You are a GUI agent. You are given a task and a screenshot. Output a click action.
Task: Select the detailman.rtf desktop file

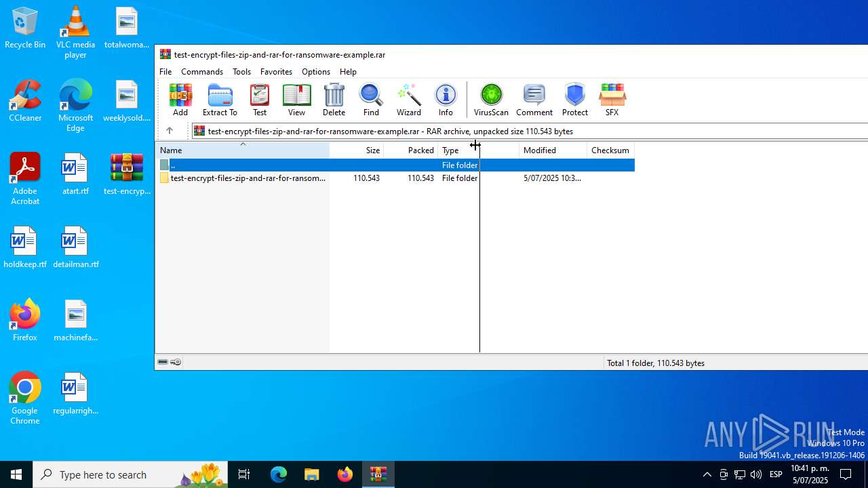(x=75, y=248)
